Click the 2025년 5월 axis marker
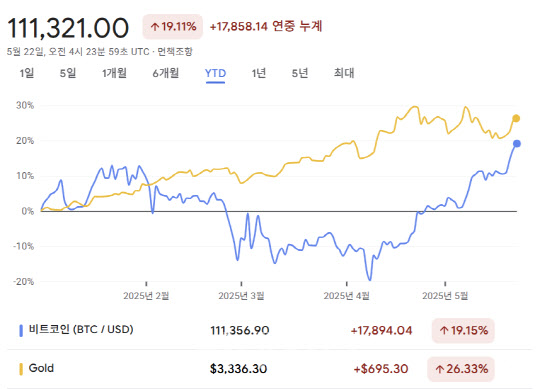Image resolution: width=552 pixels, height=389 pixels. coord(445,295)
